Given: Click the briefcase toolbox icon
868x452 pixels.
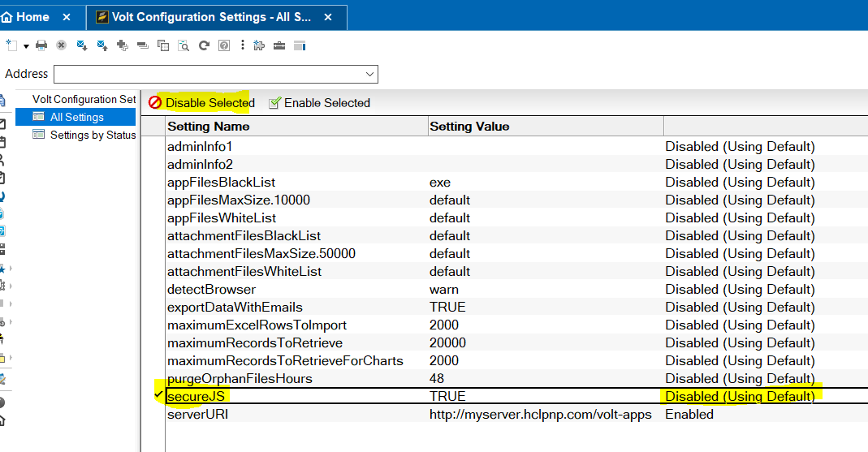Looking at the screenshot, I should [279, 45].
